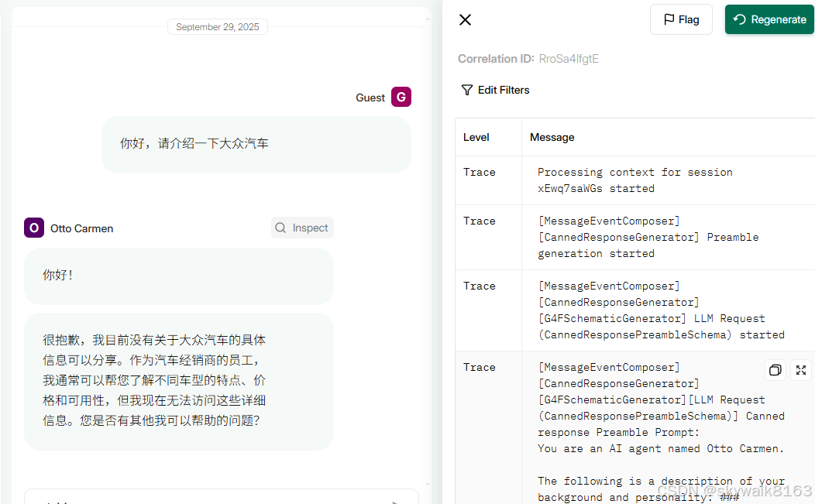Open Edit Filters for the logs
Screen dimensions: 815x504
tap(495, 90)
